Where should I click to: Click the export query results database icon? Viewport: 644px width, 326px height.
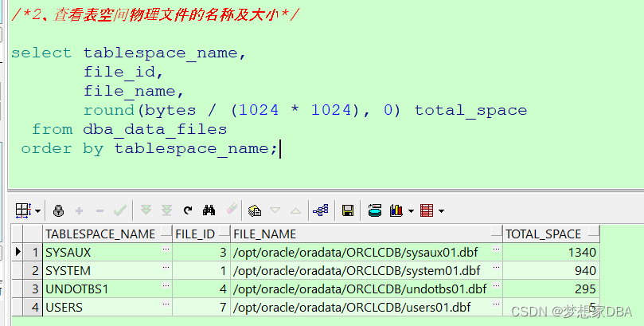point(374,210)
